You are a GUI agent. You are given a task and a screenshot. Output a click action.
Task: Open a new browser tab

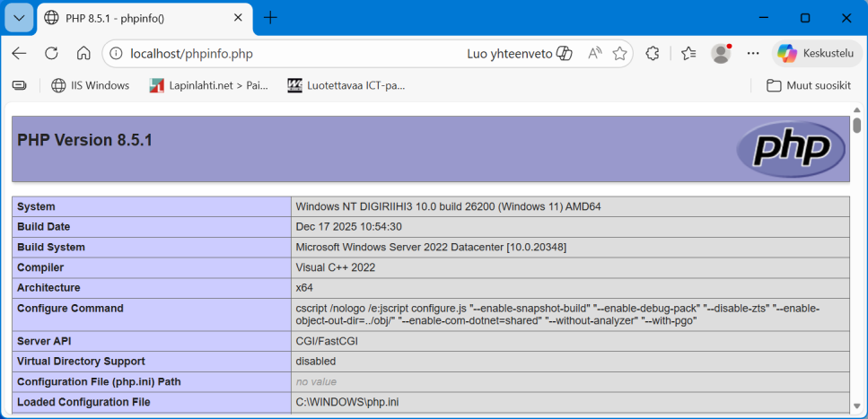click(x=270, y=18)
